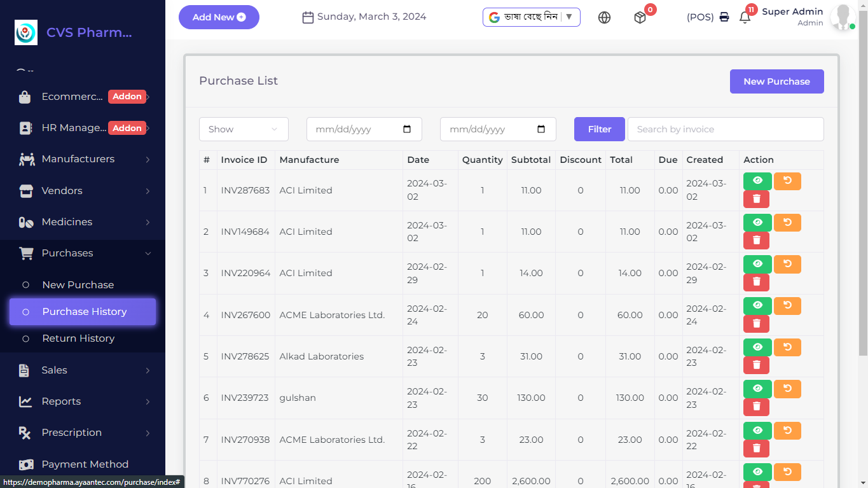The height and width of the screenshot is (488, 868).
Task: View invoice INV220964 using green eye button
Action: tap(757, 264)
